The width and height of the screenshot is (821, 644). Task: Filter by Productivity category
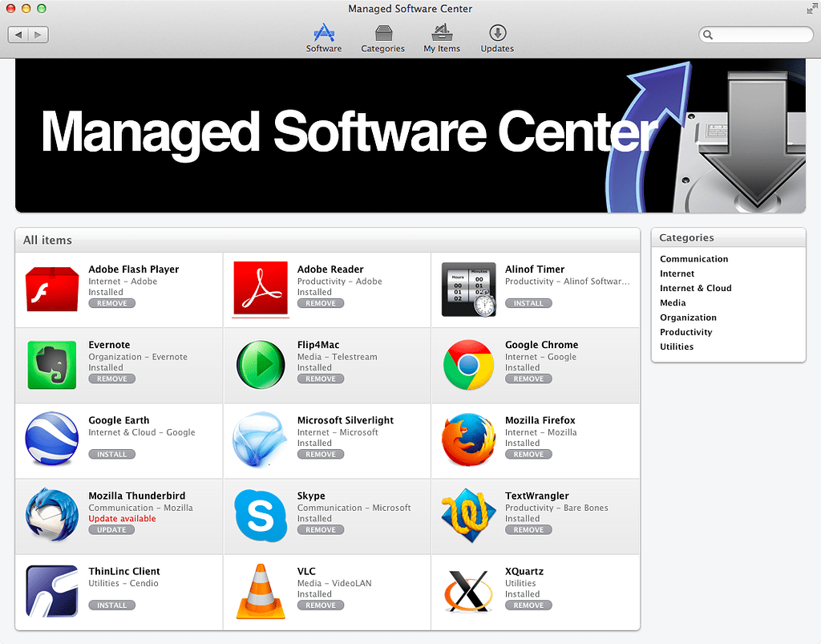tap(686, 332)
